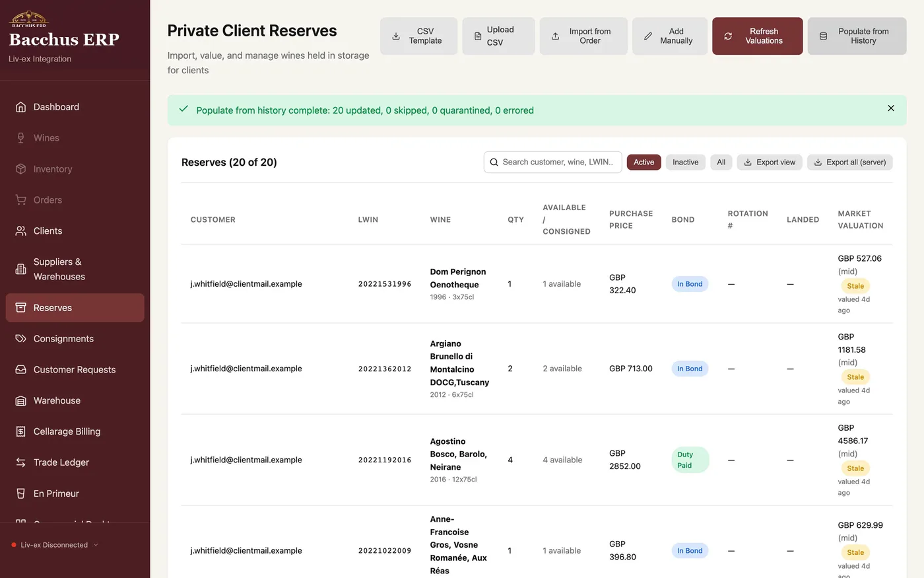Download the CSV Template
This screenshot has height=578, width=924.
pyautogui.click(x=418, y=36)
